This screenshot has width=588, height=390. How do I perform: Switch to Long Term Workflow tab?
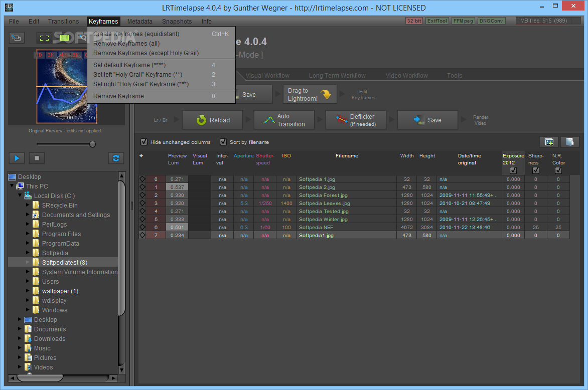(337, 75)
